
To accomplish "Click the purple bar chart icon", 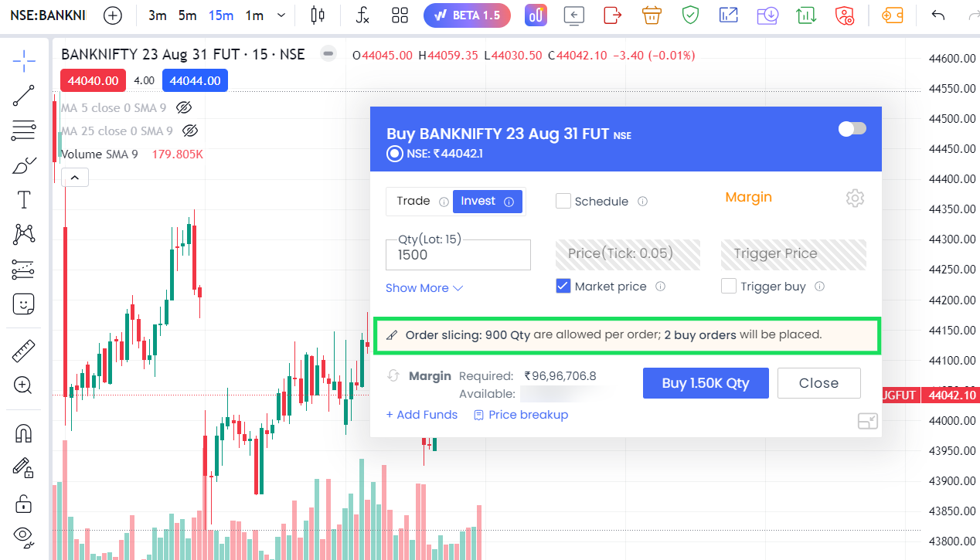I will tap(536, 15).
